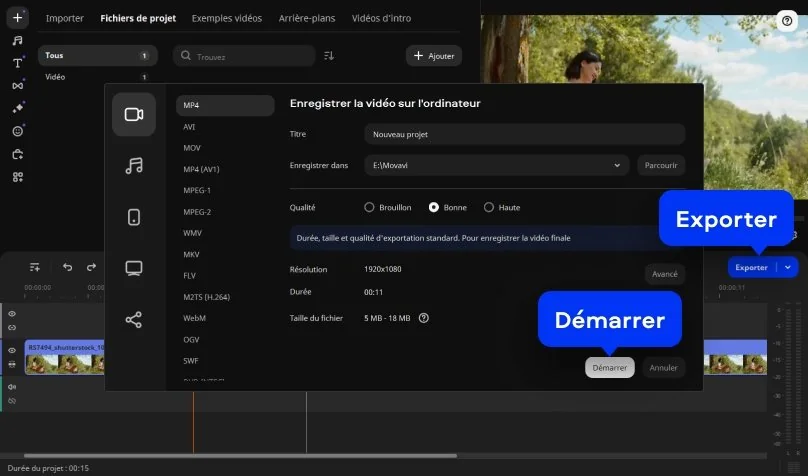Open the Exporter button dropdown arrow
808x476 pixels.
pos(789,267)
